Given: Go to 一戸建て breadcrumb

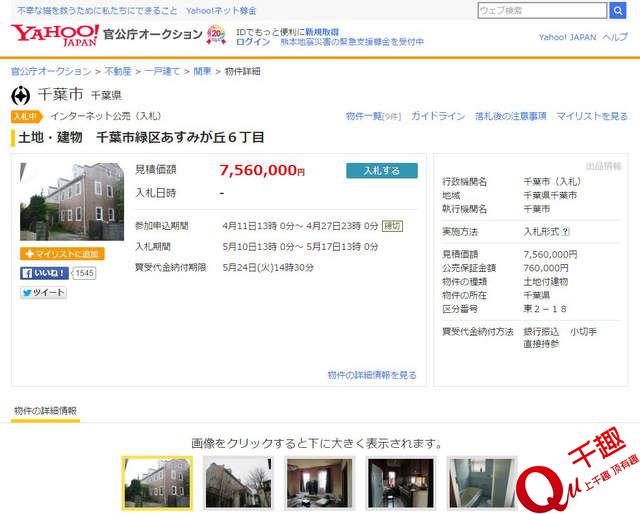Looking at the screenshot, I should click(162, 71).
